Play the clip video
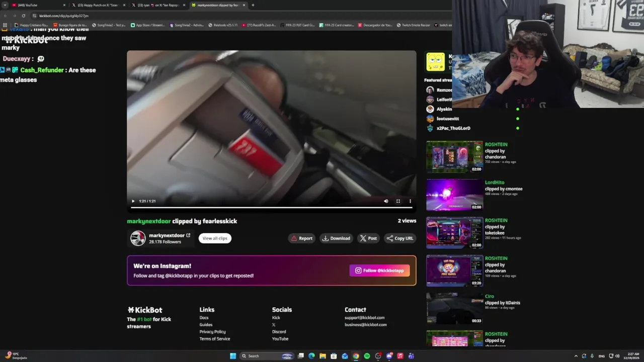The height and width of the screenshot is (362, 644). (133, 201)
